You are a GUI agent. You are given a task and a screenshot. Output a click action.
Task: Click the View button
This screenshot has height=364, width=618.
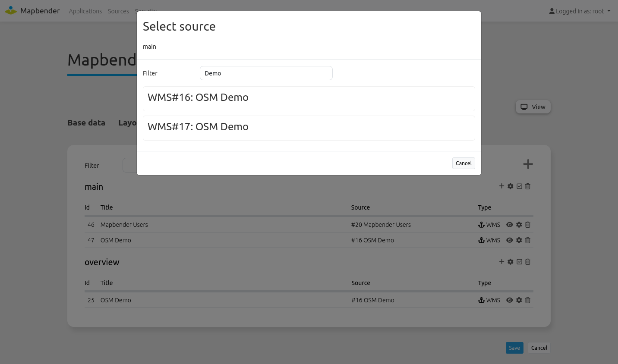coord(533,107)
